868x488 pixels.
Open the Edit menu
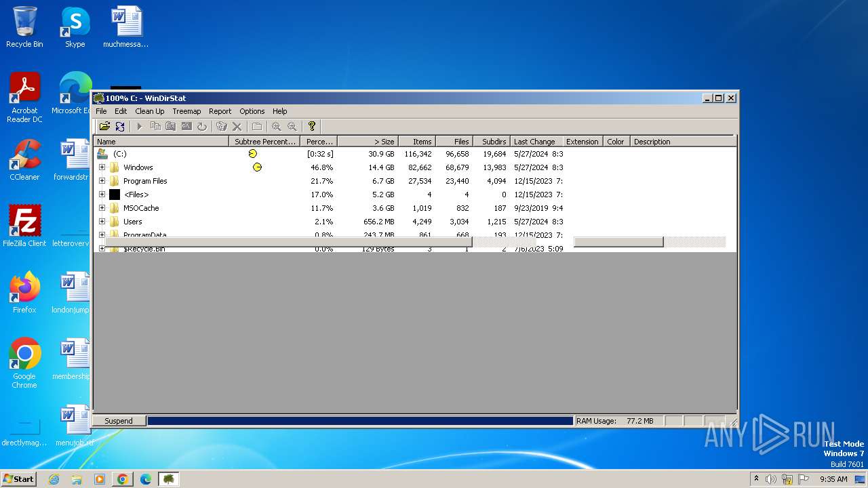point(121,111)
